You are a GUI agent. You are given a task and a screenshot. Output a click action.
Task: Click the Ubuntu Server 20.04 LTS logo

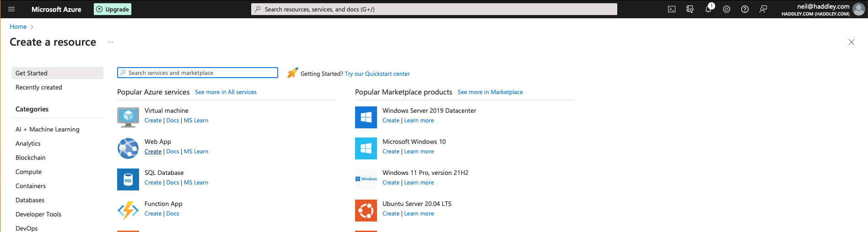pos(366,211)
